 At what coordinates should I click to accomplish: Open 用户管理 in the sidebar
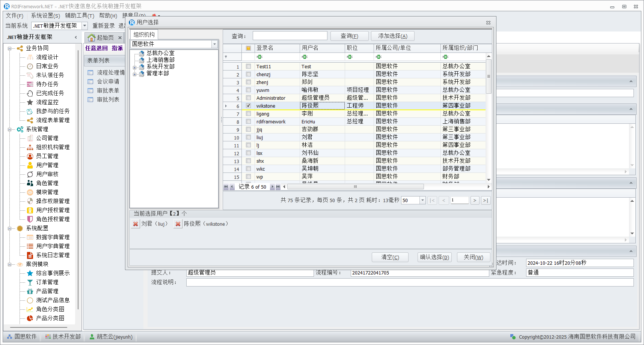[47, 165]
